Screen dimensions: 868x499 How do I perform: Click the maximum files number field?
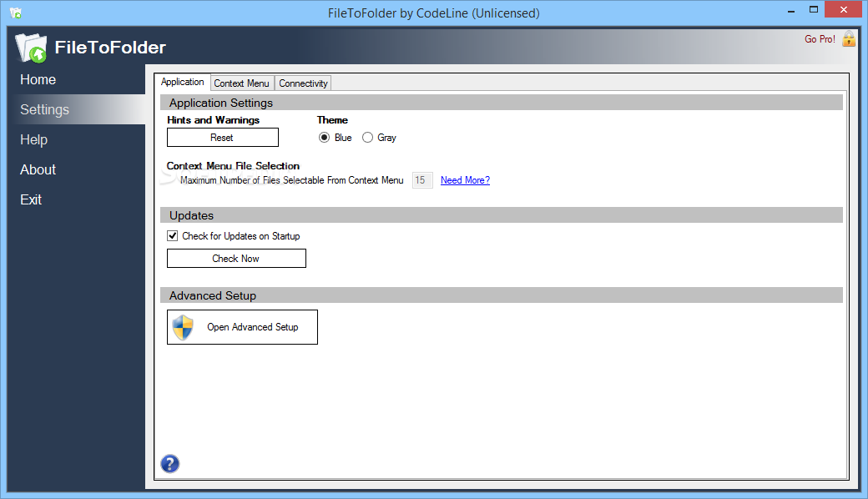422,179
